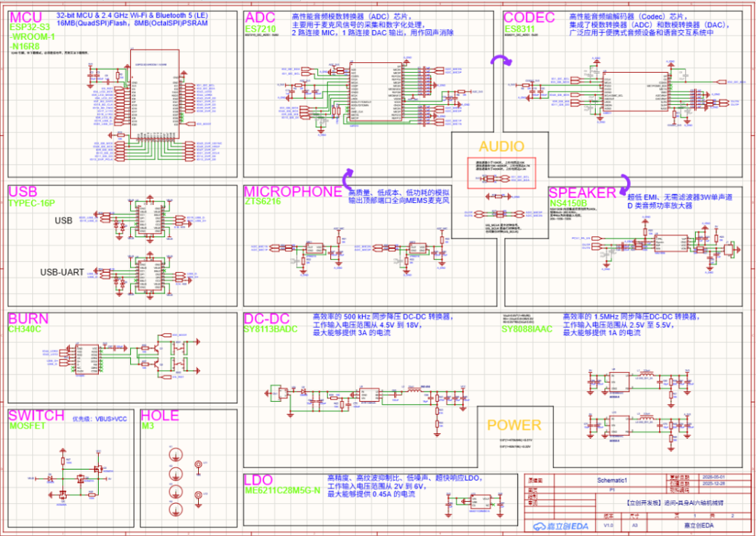Click the 32-bit MCU & 2.4 GHz description line

click(132, 15)
